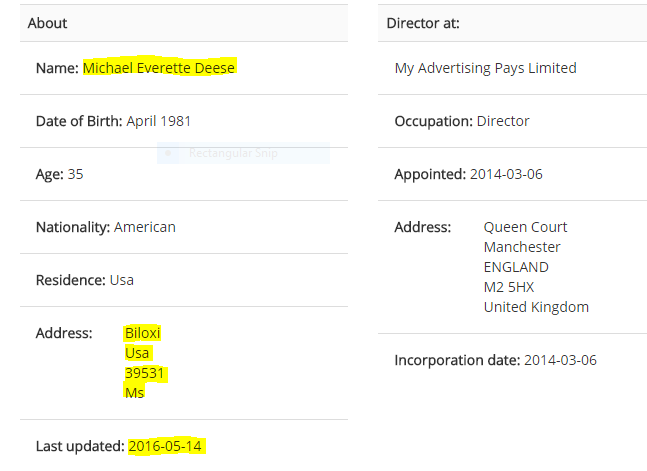The width and height of the screenshot is (647, 471).
Task: Click the M2 5HX postcode text
Action: pyautogui.click(x=509, y=287)
